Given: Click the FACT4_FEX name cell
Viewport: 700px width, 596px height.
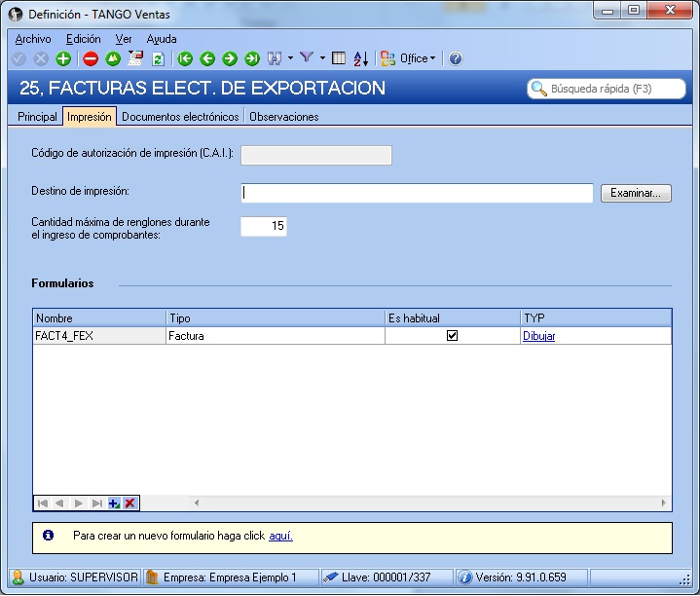Looking at the screenshot, I should (x=99, y=336).
